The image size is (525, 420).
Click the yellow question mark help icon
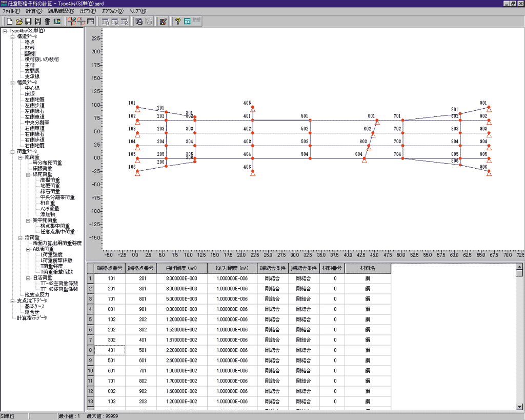pyautogui.click(x=178, y=22)
